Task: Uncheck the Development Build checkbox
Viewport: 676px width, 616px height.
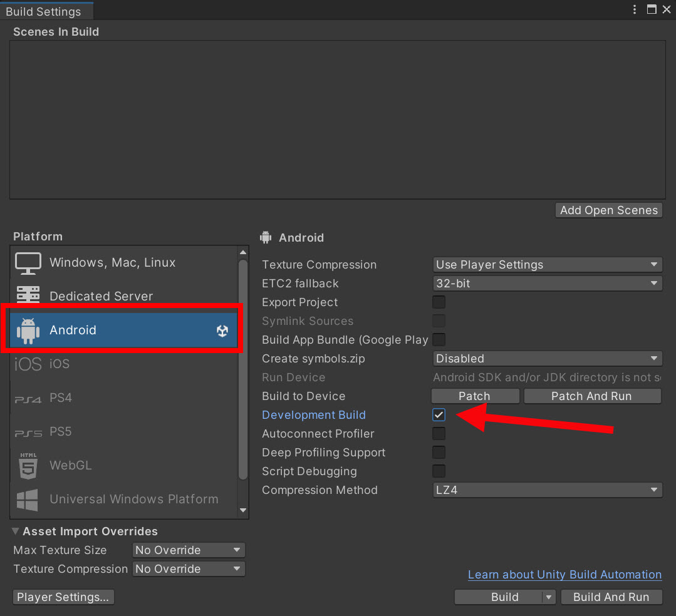Action: point(439,415)
